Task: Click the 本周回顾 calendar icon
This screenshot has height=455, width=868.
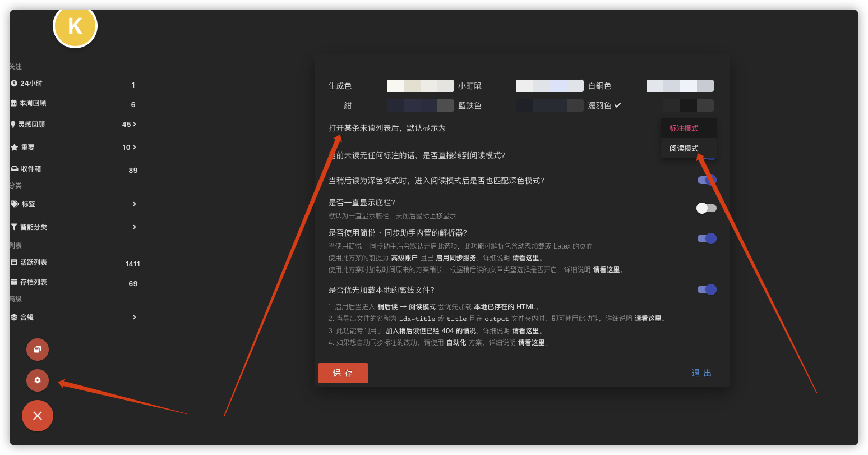Action: [x=14, y=103]
